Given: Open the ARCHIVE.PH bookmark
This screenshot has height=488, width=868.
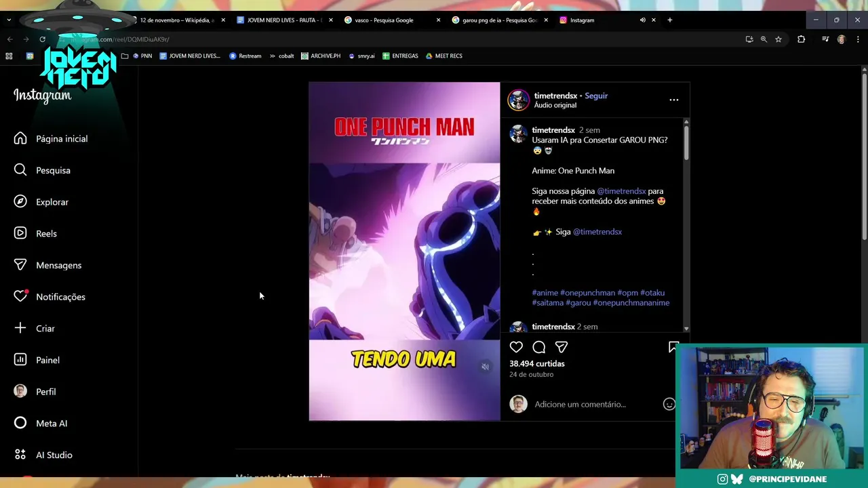Looking at the screenshot, I should (321, 56).
